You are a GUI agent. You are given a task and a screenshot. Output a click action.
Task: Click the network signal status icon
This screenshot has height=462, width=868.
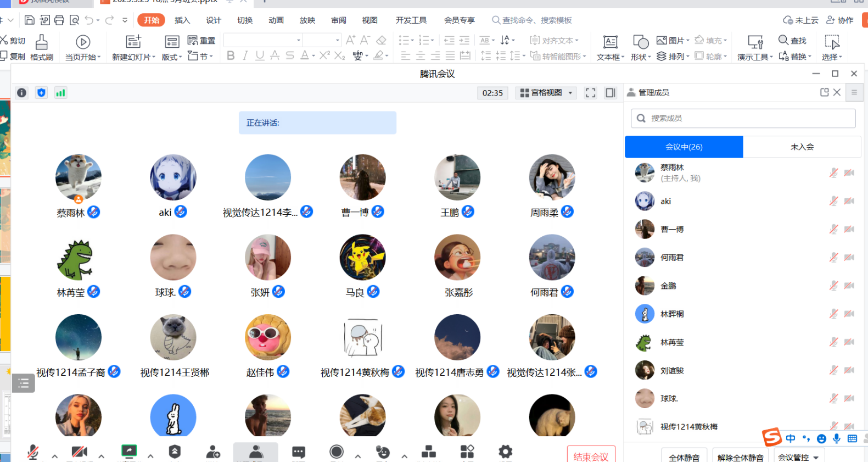click(x=60, y=93)
